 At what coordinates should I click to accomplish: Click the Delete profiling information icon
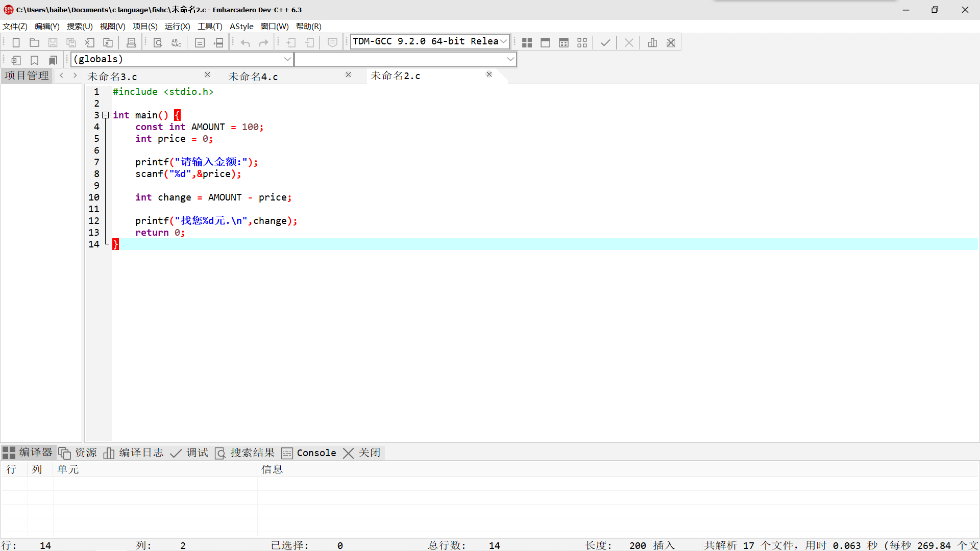click(671, 43)
